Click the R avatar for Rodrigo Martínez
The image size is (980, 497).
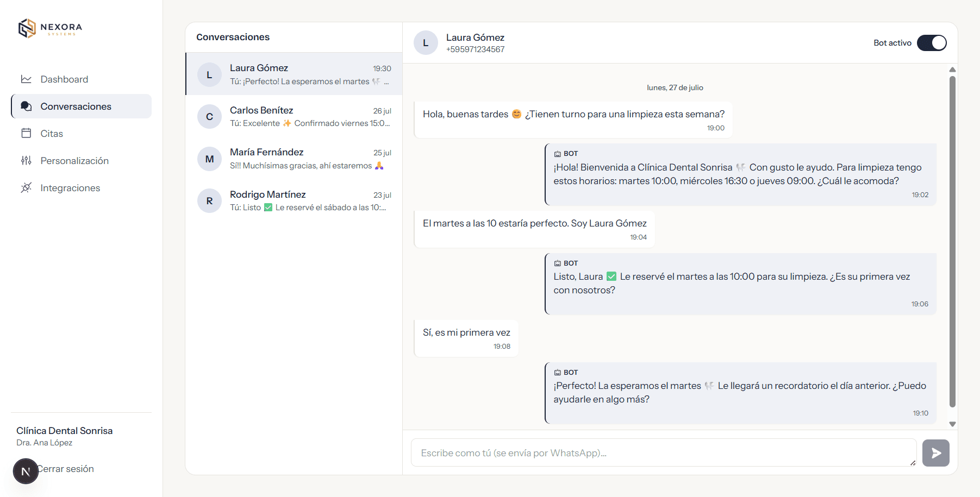click(x=209, y=201)
